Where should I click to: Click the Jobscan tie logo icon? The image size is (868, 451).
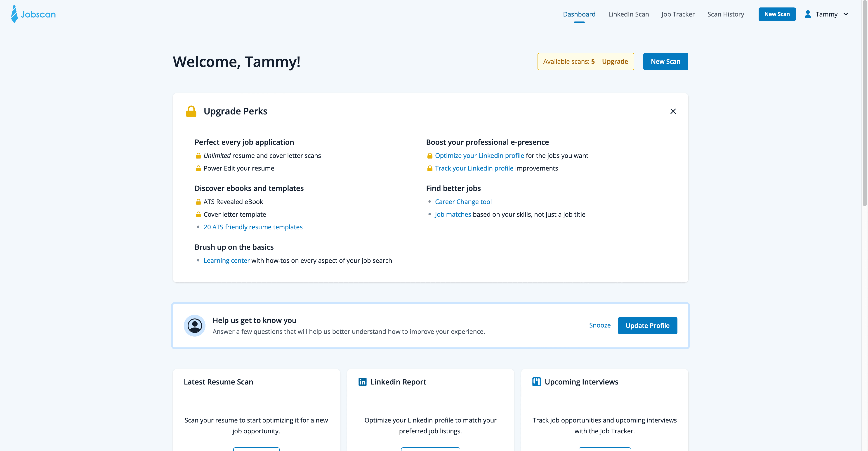pos(14,14)
